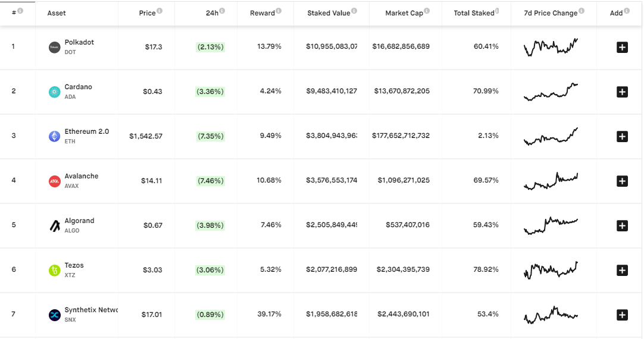This screenshot has height=339, width=644.
Task: Add Ethereum 2.0 using its plus button
Action: [622, 137]
